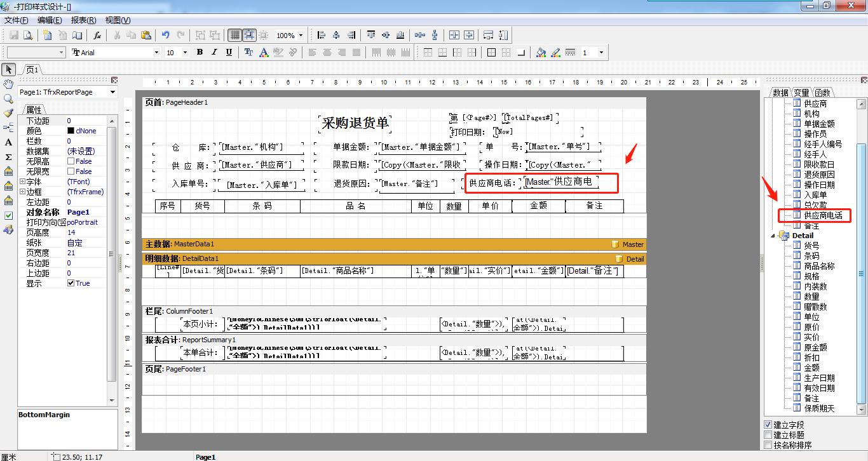Viewport: 868px width, 461px height.
Task: Open the 报表(R) menu
Action: coord(83,20)
